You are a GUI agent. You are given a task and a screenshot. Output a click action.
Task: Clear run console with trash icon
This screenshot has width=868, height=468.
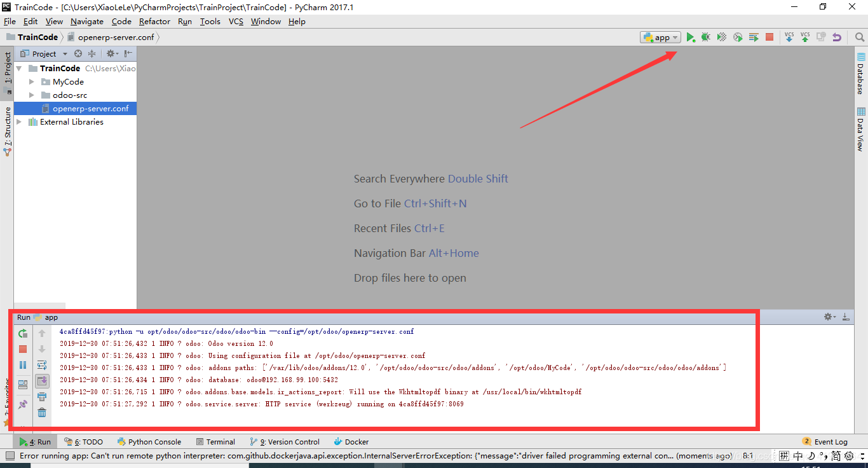point(42,413)
